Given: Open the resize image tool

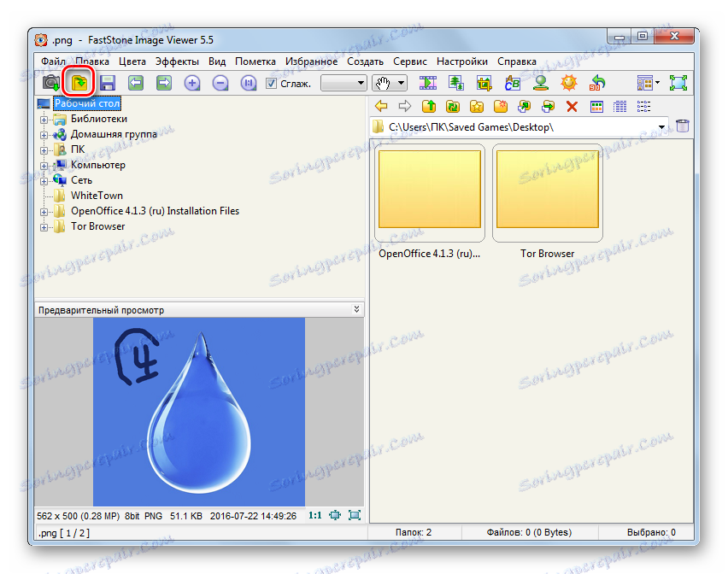Looking at the screenshot, I should [x=456, y=83].
